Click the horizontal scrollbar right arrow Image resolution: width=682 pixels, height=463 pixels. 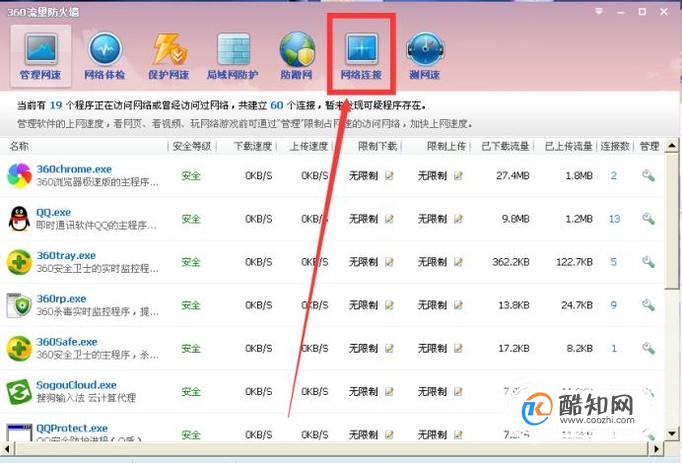(656, 448)
